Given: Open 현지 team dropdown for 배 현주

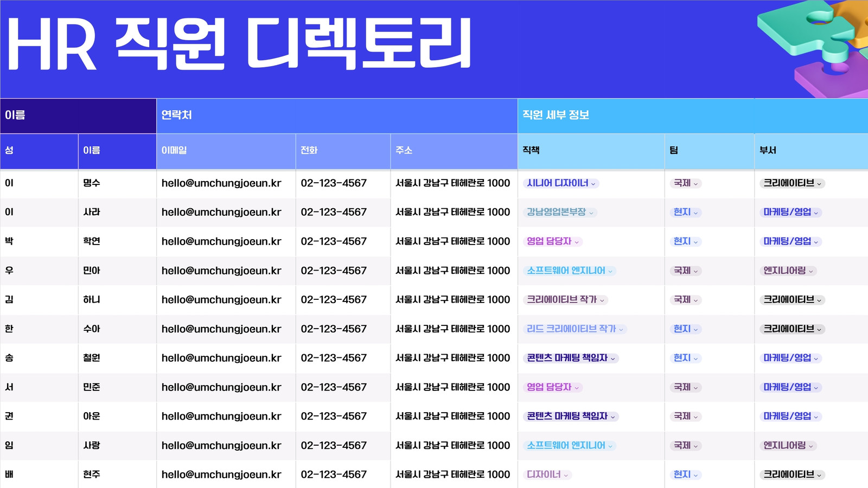Looking at the screenshot, I should [x=686, y=474].
